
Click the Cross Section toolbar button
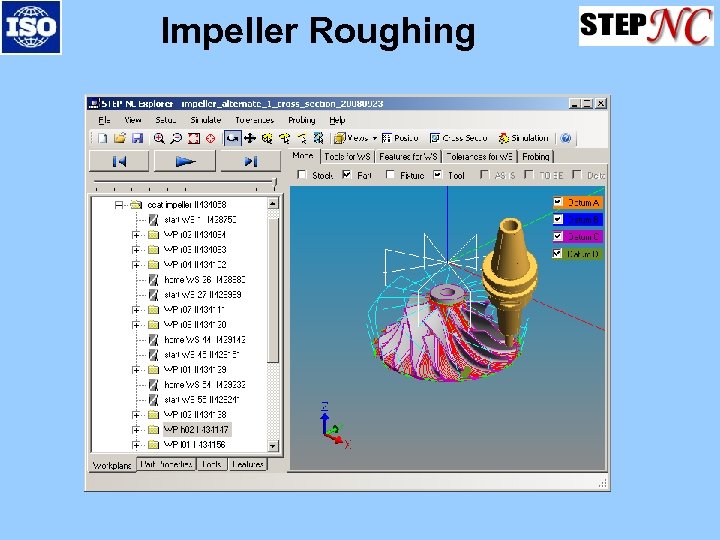click(458, 138)
